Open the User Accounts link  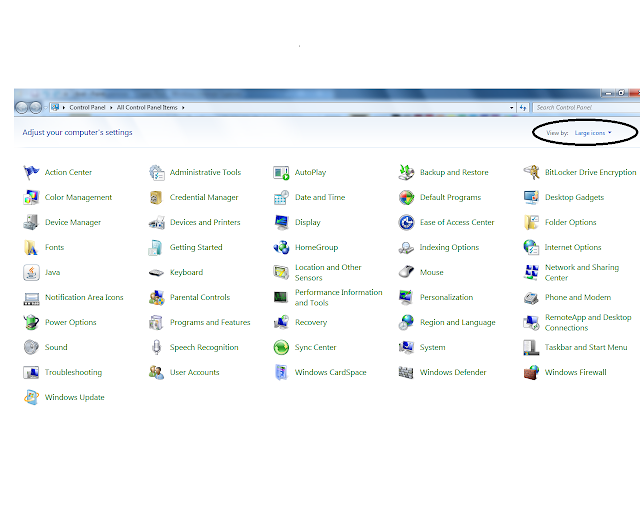click(195, 372)
